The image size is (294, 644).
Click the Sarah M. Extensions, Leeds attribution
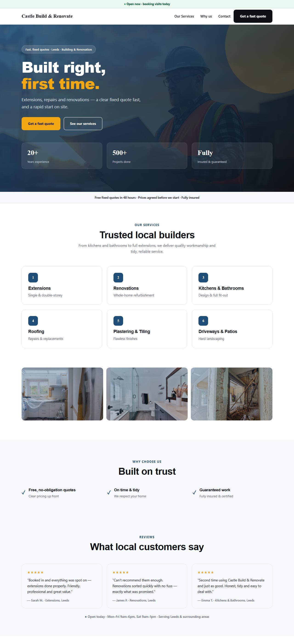[x=48, y=600]
